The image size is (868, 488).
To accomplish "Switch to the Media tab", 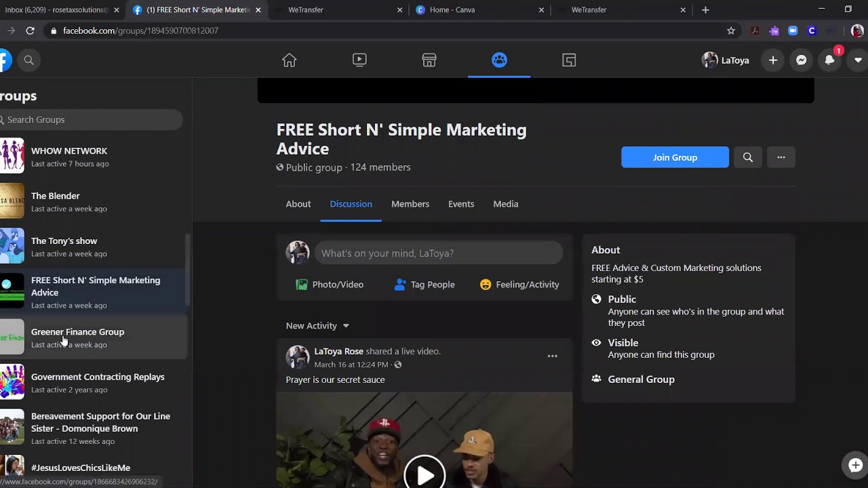I will (x=506, y=204).
